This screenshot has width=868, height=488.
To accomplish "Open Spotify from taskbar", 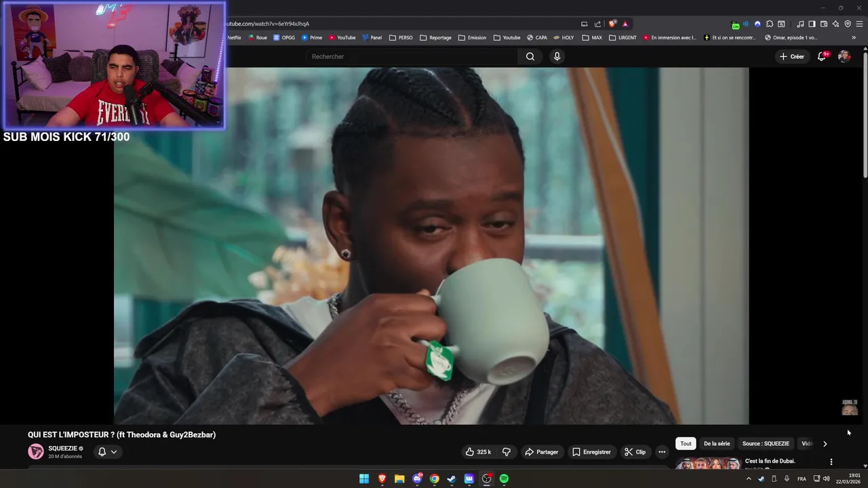I will pos(504,479).
